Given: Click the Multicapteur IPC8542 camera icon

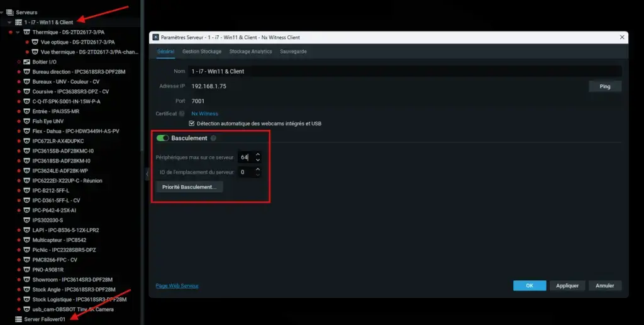Looking at the screenshot, I should 26,240.
